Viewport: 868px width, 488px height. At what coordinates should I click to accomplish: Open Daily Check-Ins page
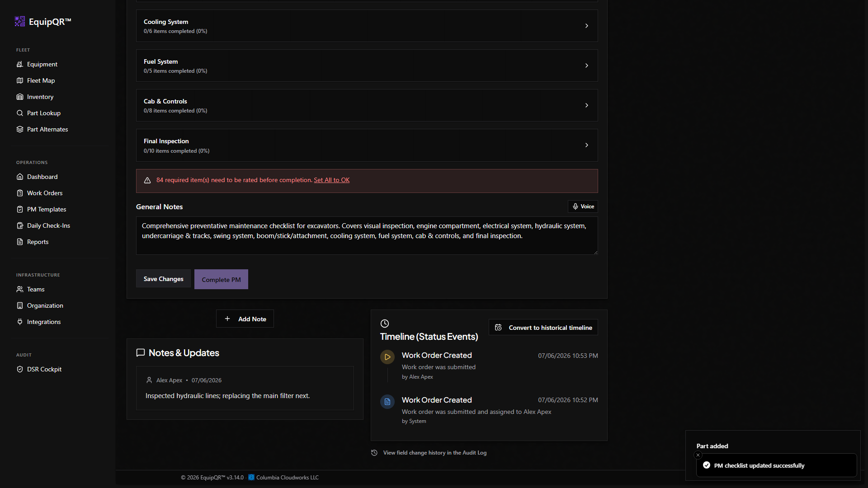(x=48, y=225)
